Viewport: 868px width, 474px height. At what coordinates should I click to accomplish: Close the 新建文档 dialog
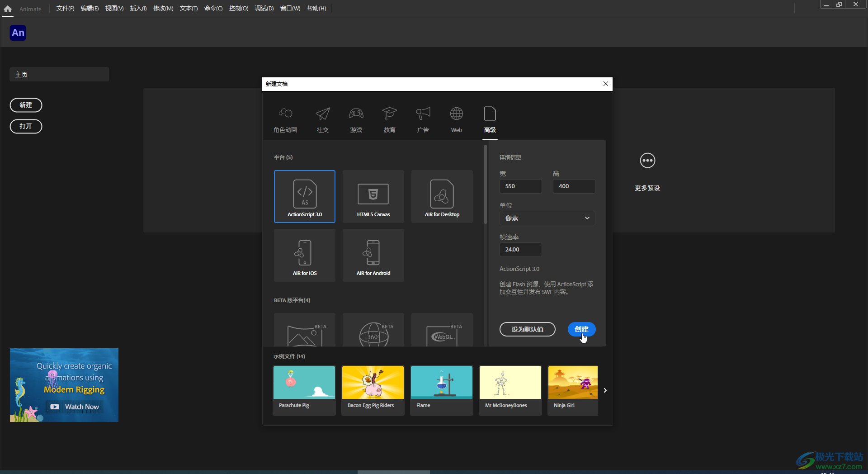coord(606,84)
